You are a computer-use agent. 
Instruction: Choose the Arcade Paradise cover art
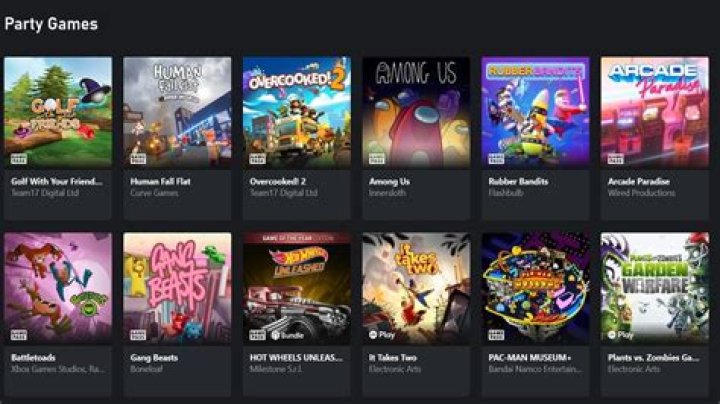point(655,112)
